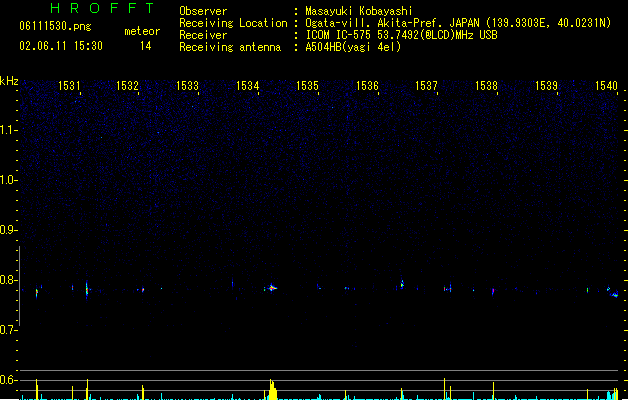The width and height of the screenshot is (629, 400).
Task: Click the 1537 time marker
Action: point(426,86)
